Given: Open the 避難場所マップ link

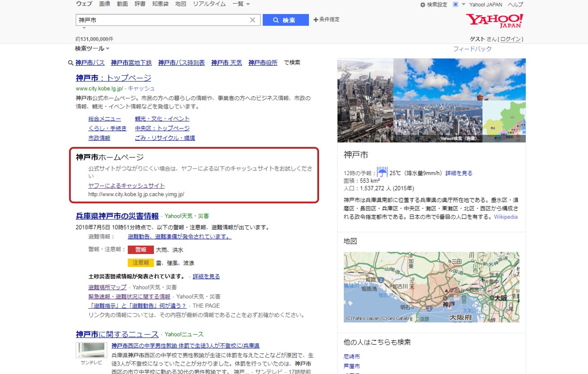Looking at the screenshot, I should point(108,287).
